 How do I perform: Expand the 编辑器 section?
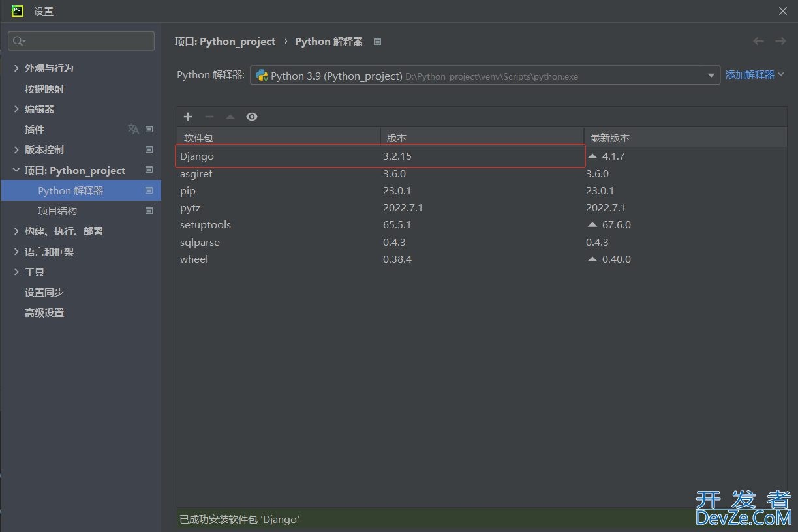coord(16,109)
